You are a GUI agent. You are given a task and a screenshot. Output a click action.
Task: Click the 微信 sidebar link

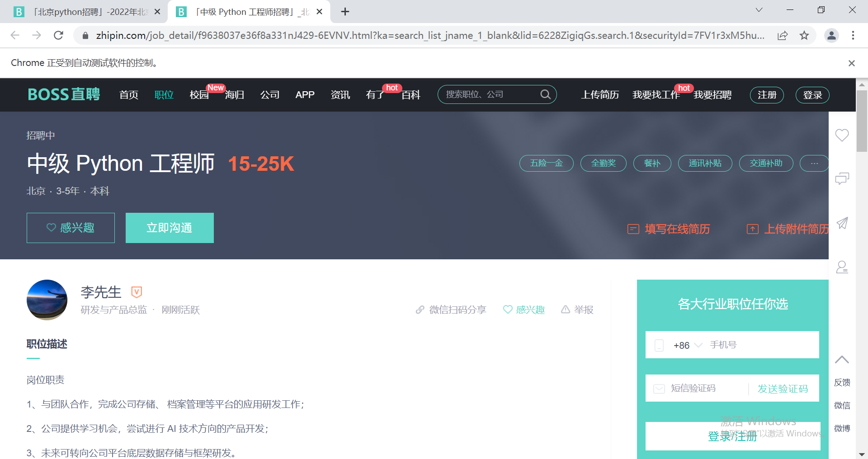click(842, 406)
